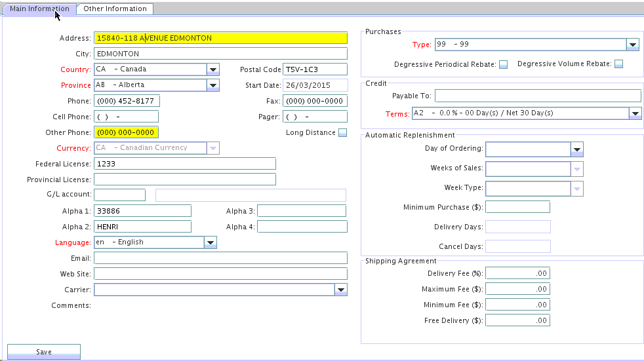Click the Payable To field
The width and height of the screenshot is (644, 361).
pyautogui.click(x=528, y=96)
